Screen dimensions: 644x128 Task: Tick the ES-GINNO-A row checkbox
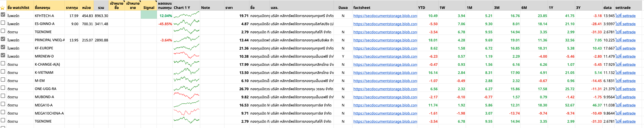[x=3, y=23]
